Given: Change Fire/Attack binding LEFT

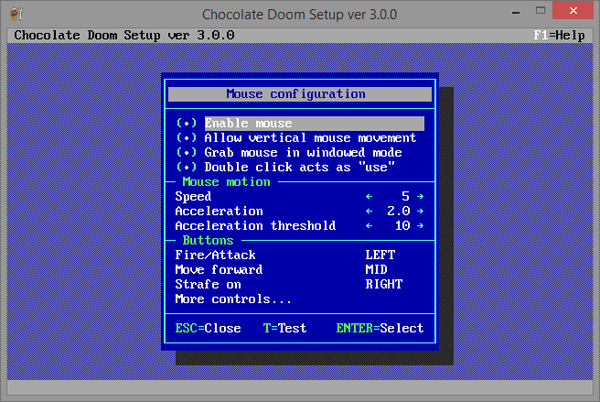Looking at the screenshot, I should pyautogui.click(x=380, y=255).
